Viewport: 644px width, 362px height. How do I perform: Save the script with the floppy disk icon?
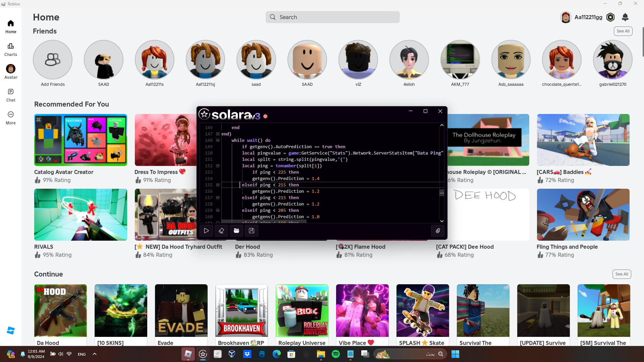pyautogui.click(x=252, y=231)
